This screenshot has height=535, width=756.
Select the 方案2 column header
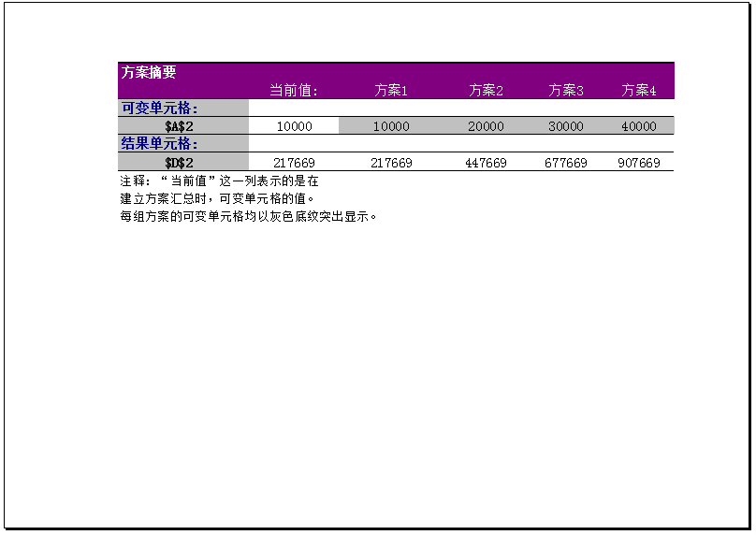pos(486,90)
